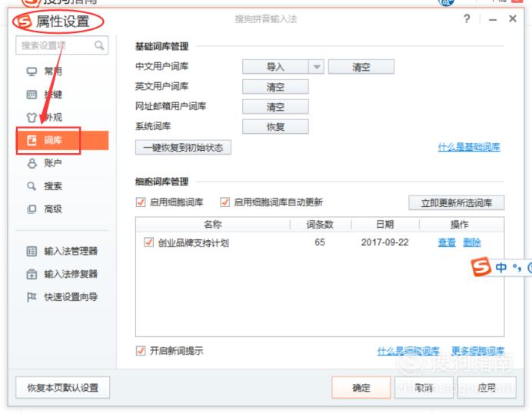532x414 pixels.
Task: Click the 名称 column header
Action: 213,225
